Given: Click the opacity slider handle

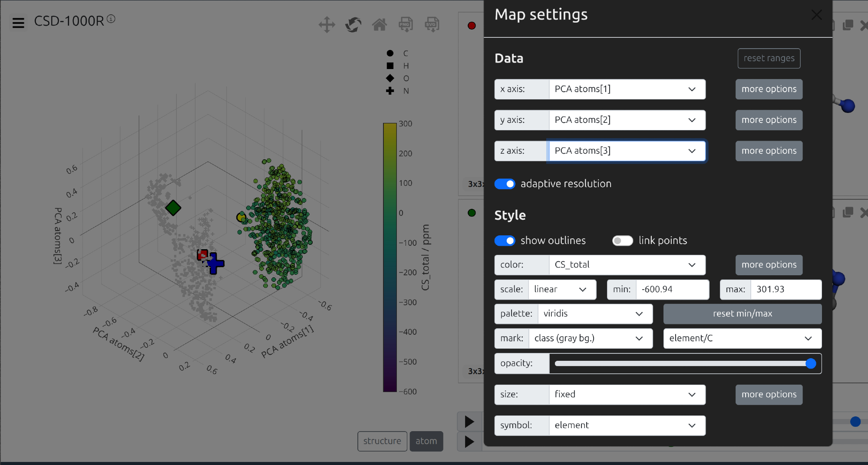Looking at the screenshot, I should pos(810,364).
